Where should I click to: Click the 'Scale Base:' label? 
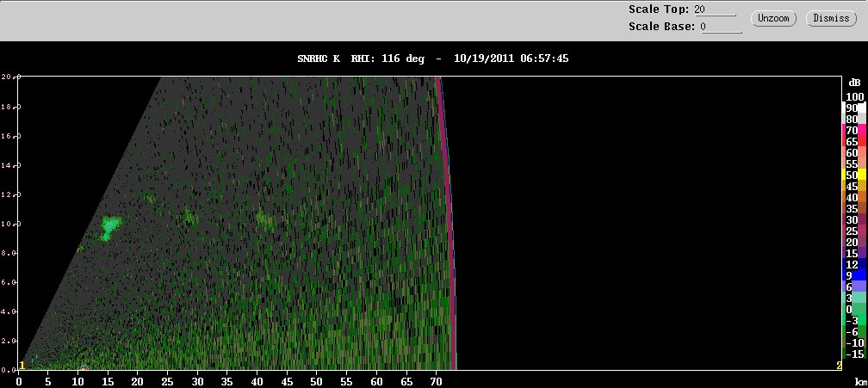point(661,27)
